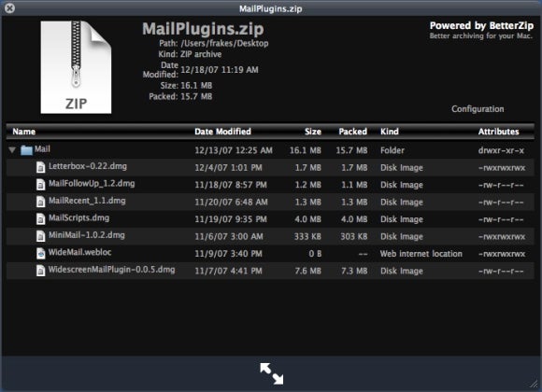Image resolution: width=542 pixels, height=392 pixels.
Task: Click the Mail folder icon
Action: coord(26,150)
